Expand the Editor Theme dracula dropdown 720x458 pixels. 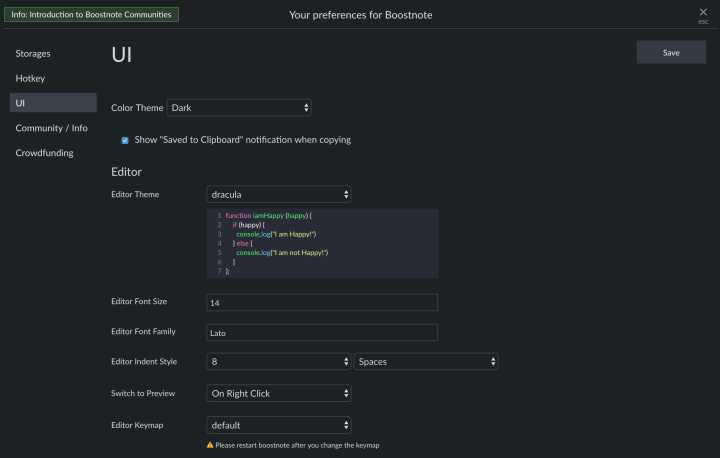click(279, 194)
